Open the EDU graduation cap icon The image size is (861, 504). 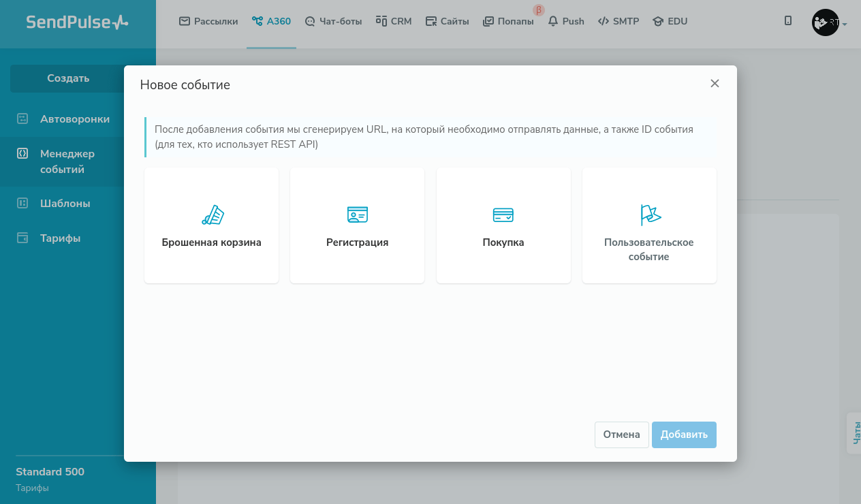657,21
